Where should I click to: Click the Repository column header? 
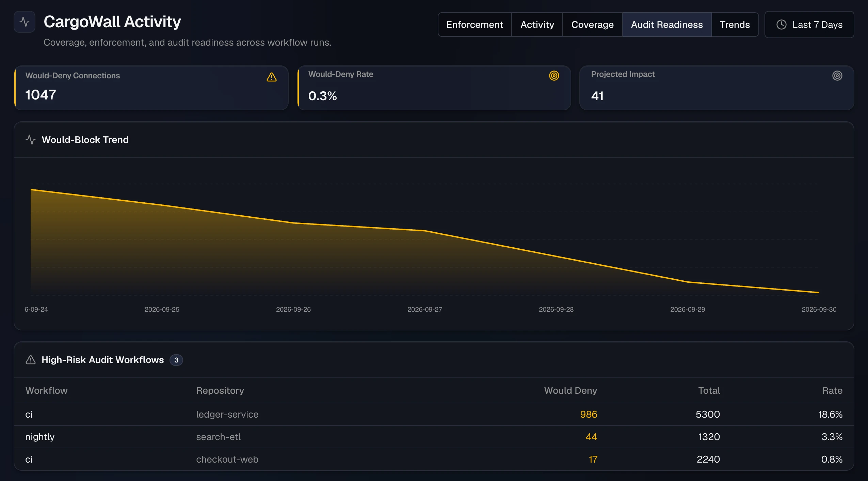pyautogui.click(x=220, y=390)
